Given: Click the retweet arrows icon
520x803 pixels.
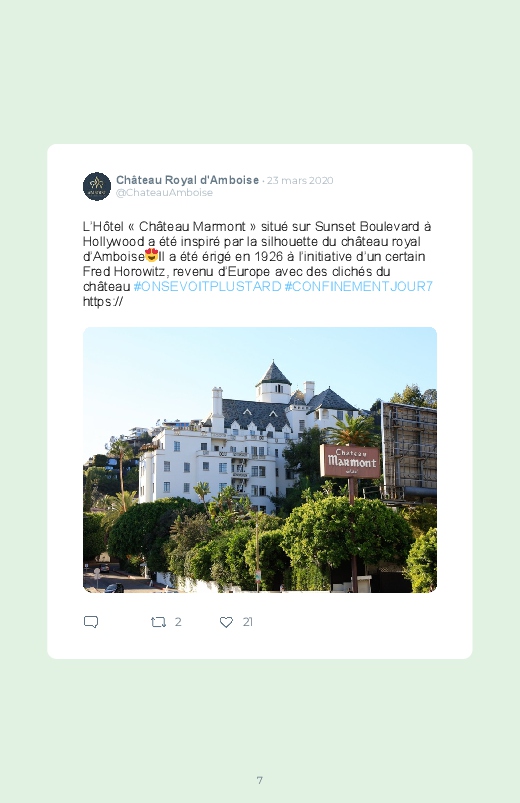Looking at the screenshot, I should pos(158,622).
